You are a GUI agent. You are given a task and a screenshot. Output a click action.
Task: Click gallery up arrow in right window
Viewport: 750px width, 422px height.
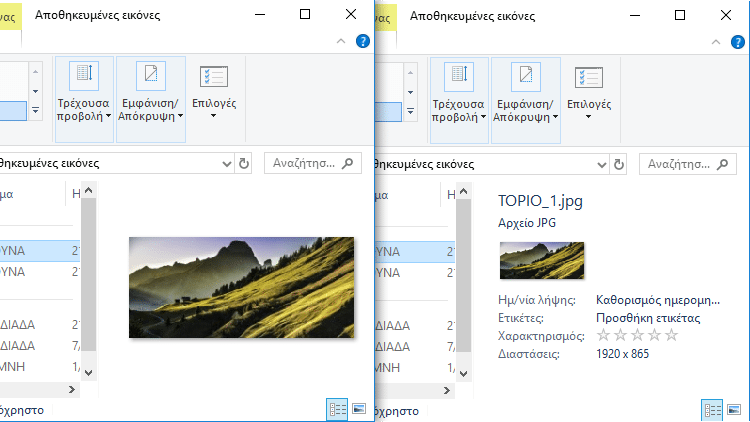tap(410, 73)
